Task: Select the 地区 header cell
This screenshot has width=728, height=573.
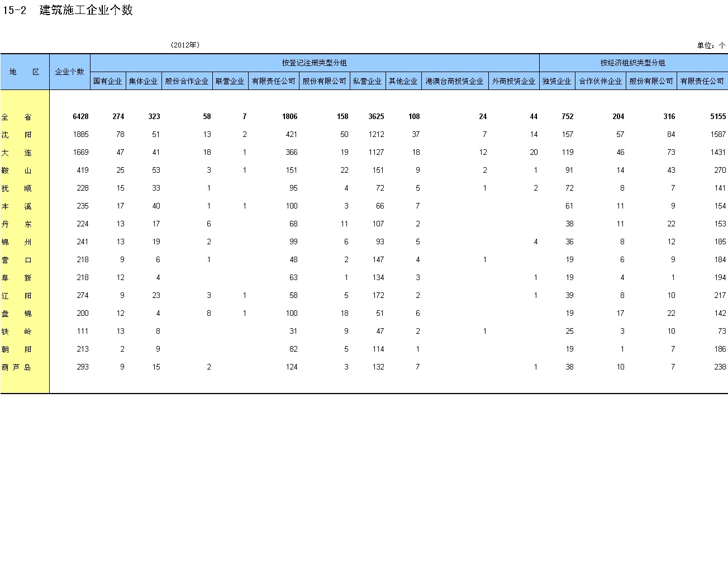Action: (x=25, y=72)
